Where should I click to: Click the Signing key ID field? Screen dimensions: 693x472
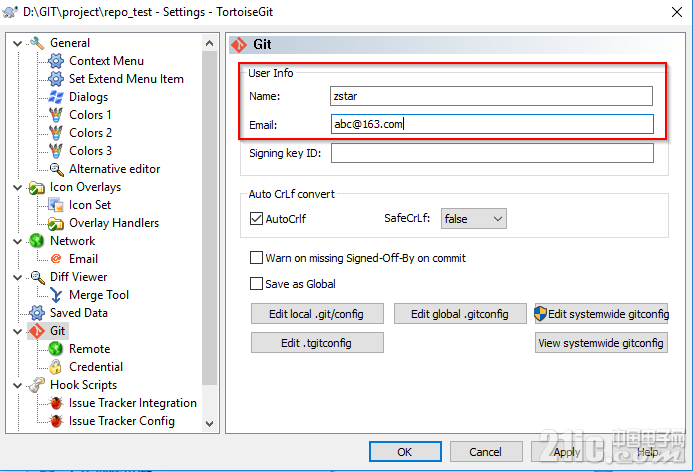coord(492,153)
